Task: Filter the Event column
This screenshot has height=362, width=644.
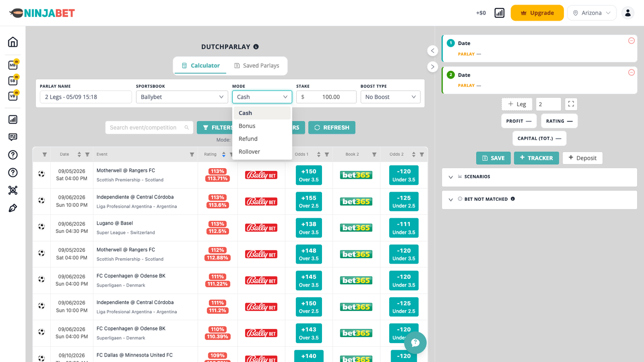Action: (x=192, y=154)
